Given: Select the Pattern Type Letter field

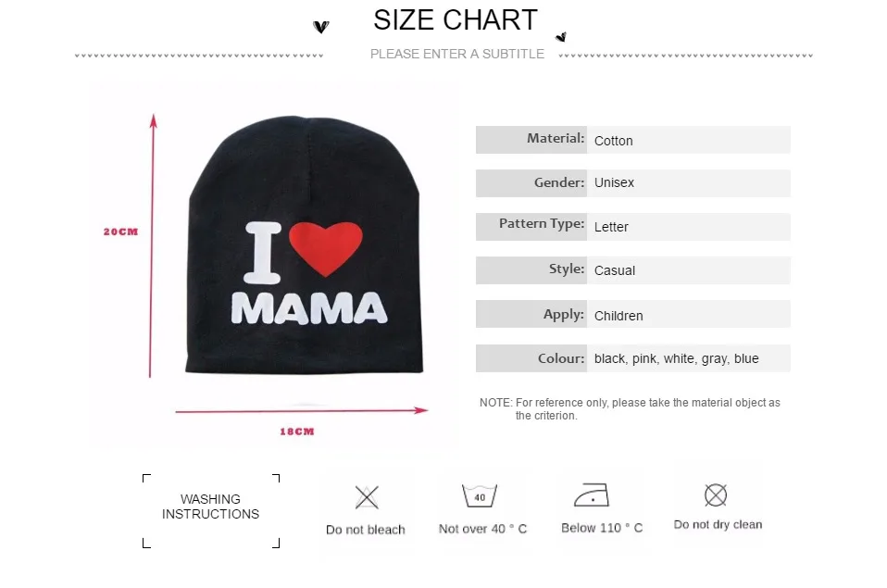Looking at the screenshot, I should click(689, 227).
